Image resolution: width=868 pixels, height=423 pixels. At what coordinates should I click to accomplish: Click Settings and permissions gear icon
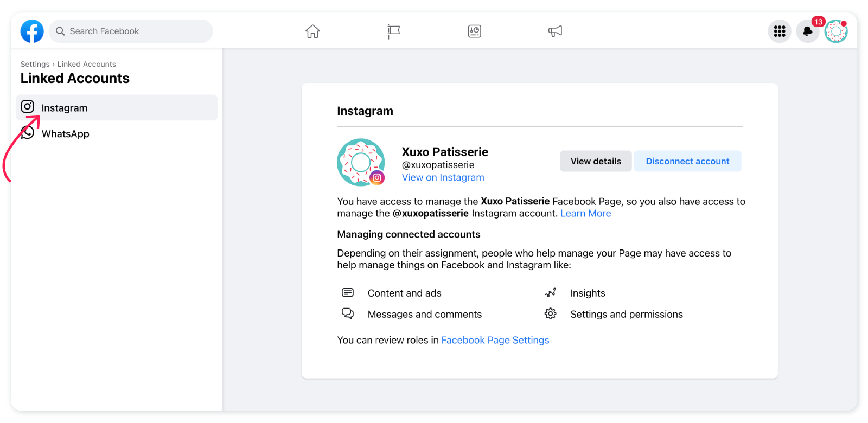pyautogui.click(x=551, y=313)
